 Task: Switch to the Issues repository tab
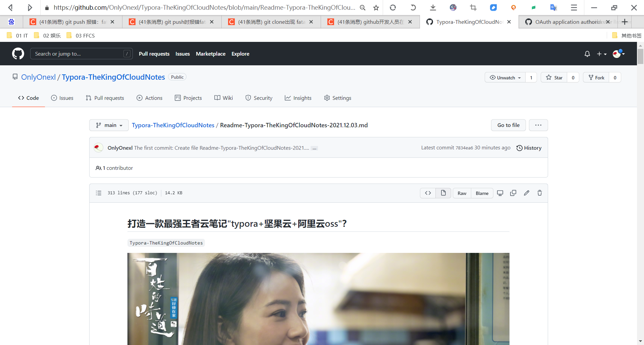pos(62,98)
